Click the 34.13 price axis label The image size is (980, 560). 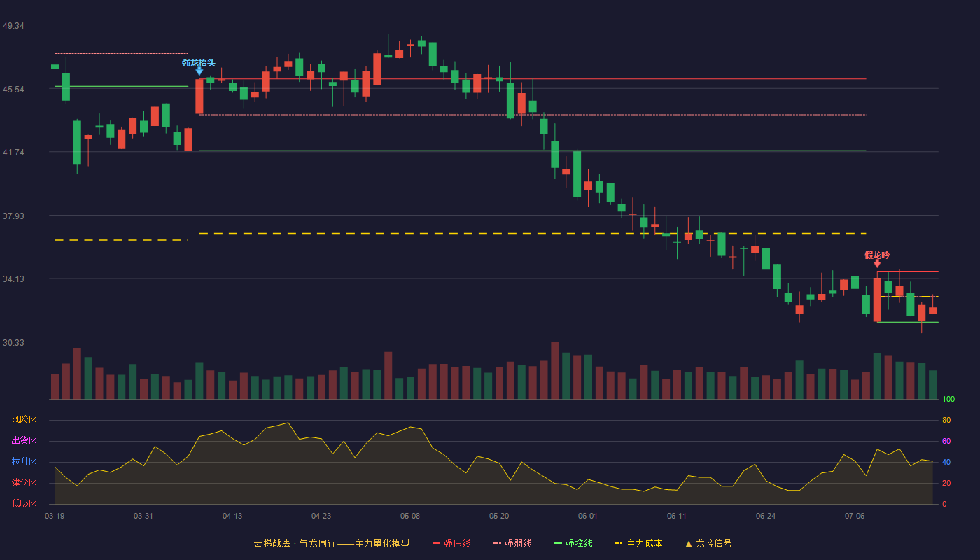click(13, 279)
